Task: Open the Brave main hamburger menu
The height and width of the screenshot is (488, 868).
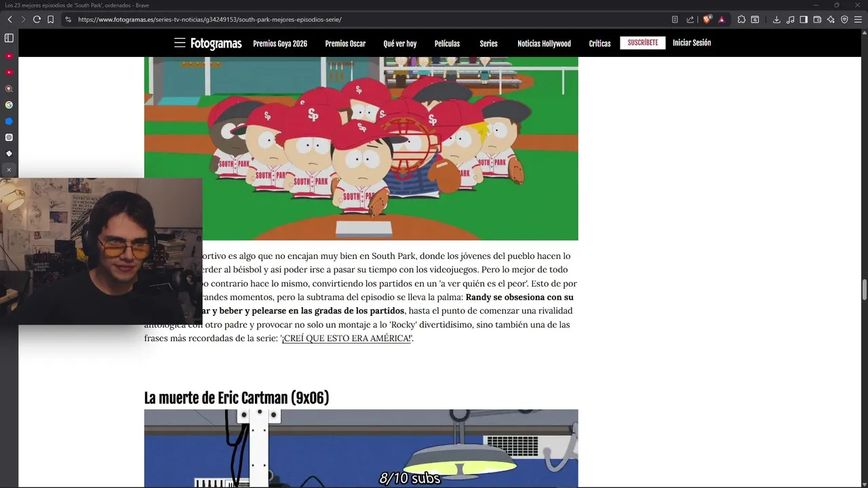Action: (x=859, y=20)
